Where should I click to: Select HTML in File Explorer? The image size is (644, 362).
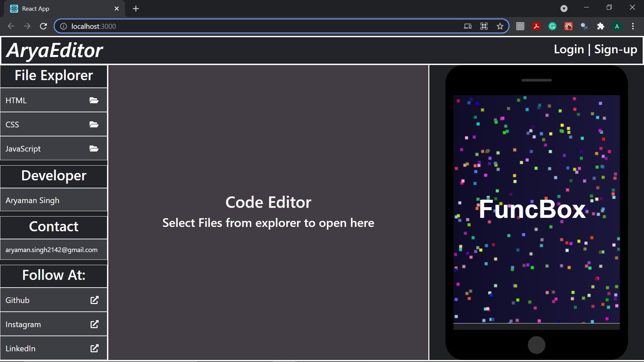click(54, 100)
